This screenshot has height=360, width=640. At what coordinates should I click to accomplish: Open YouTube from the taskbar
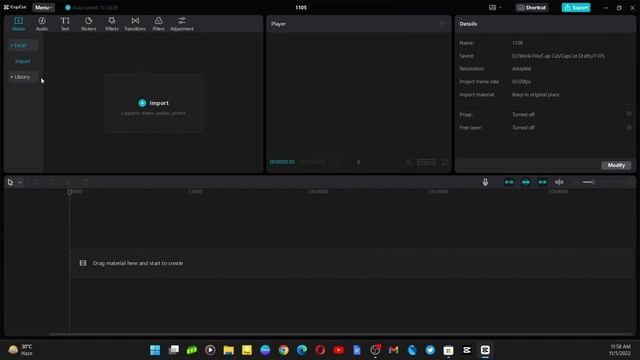pyautogui.click(x=339, y=350)
